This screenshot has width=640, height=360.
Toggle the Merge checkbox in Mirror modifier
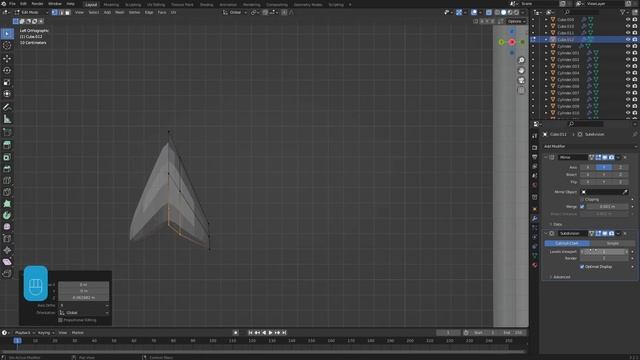pos(582,207)
